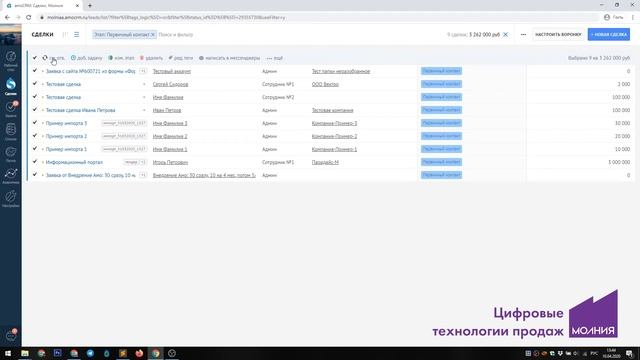Uncheck Пример импорта 2 row
Viewport: 640px width, 360px height.
click(35, 136)
